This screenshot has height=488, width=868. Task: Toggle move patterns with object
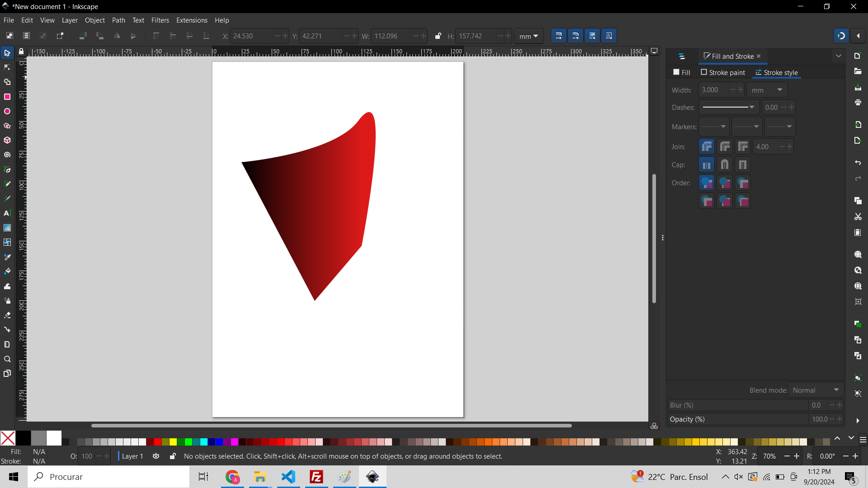609,36
